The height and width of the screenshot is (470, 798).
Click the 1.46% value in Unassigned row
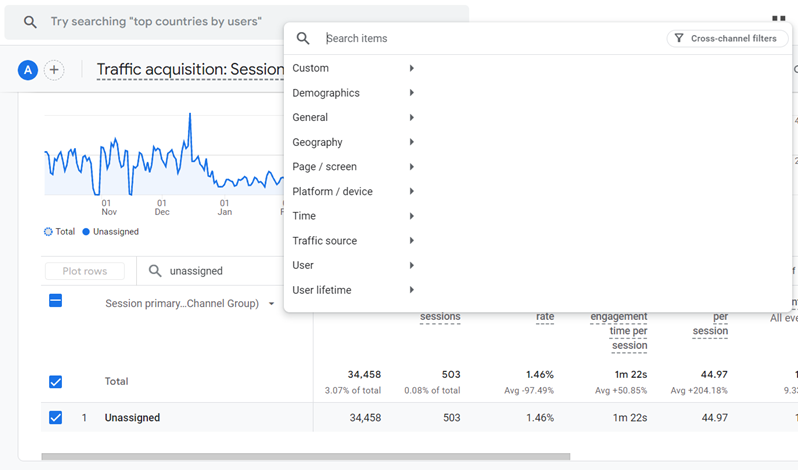540,418
